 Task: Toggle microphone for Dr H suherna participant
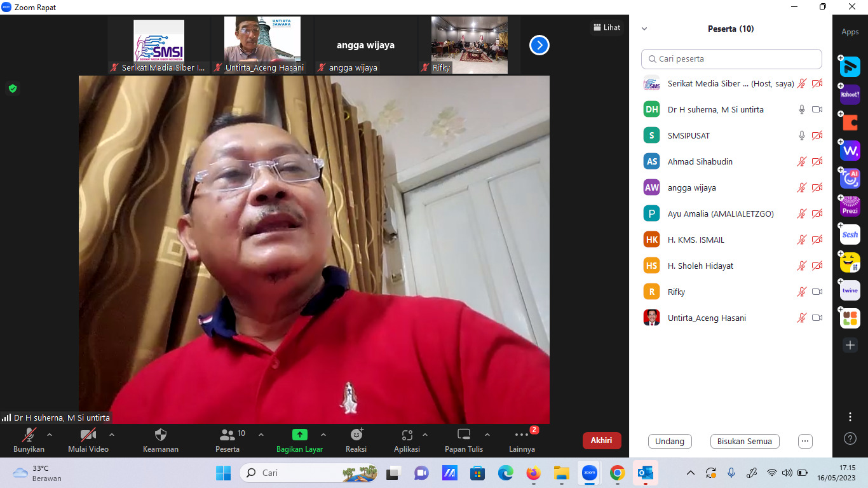pos(802,109)
